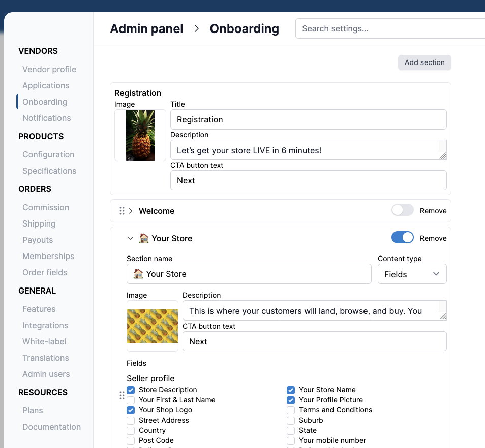
Task: Focus the Search settings field
Action: pyautogui.click(x=390, y=28)
